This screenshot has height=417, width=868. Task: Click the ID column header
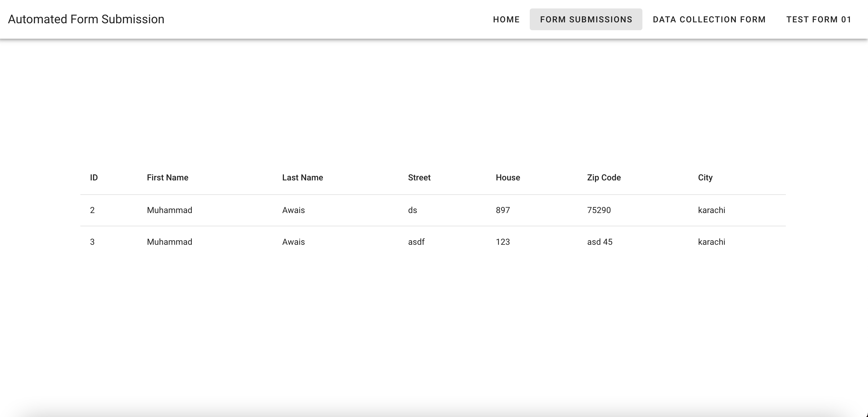94,178
